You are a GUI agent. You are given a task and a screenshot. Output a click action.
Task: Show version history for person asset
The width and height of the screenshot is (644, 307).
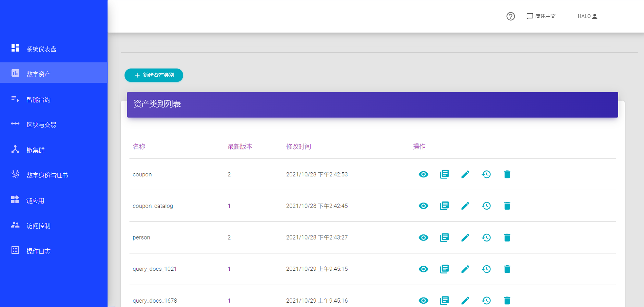click(x=486, y=237)
